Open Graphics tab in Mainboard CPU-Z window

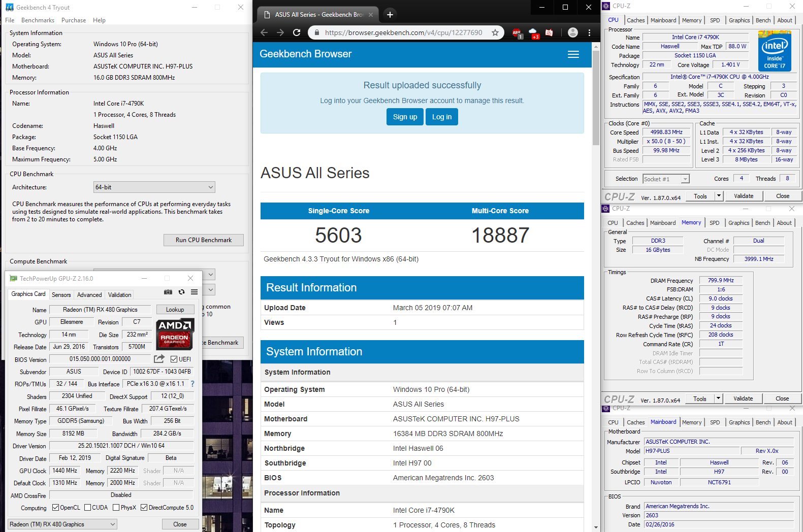(739, 422)
